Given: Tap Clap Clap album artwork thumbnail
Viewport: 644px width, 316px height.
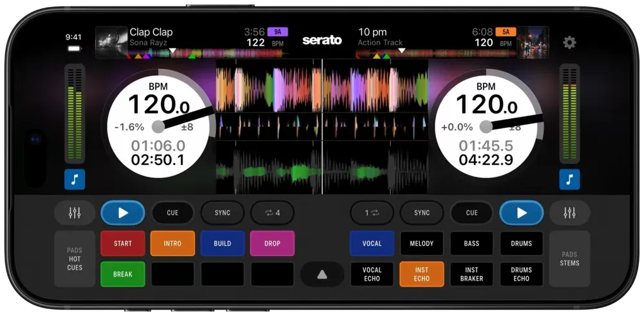Looking at the screenshot, I should [111, 43].
